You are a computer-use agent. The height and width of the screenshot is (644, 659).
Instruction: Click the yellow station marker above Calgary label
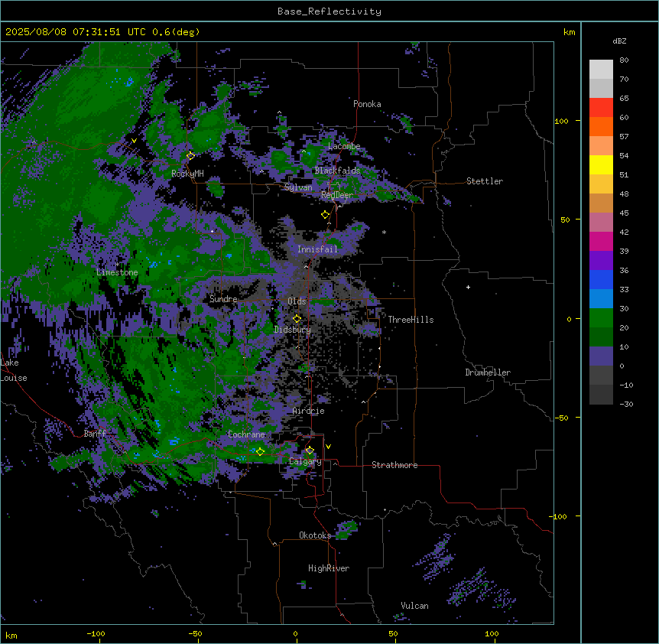tap(310, 450)
